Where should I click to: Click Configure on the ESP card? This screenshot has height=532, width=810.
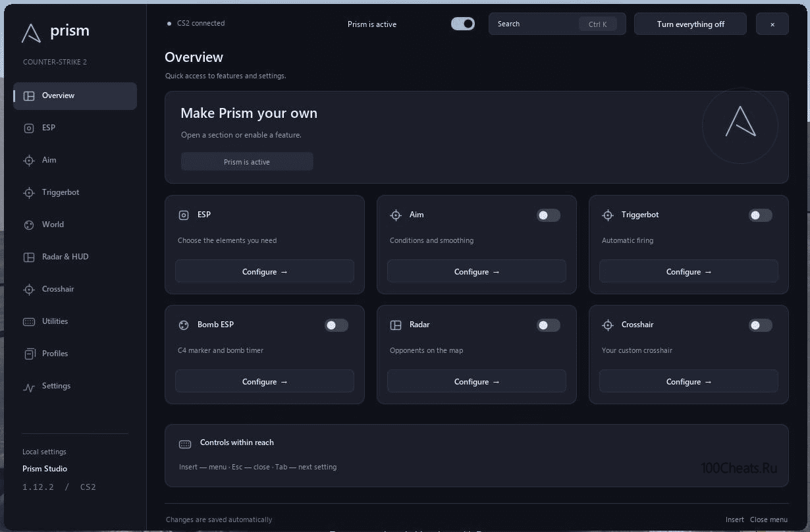coord(265,271)
